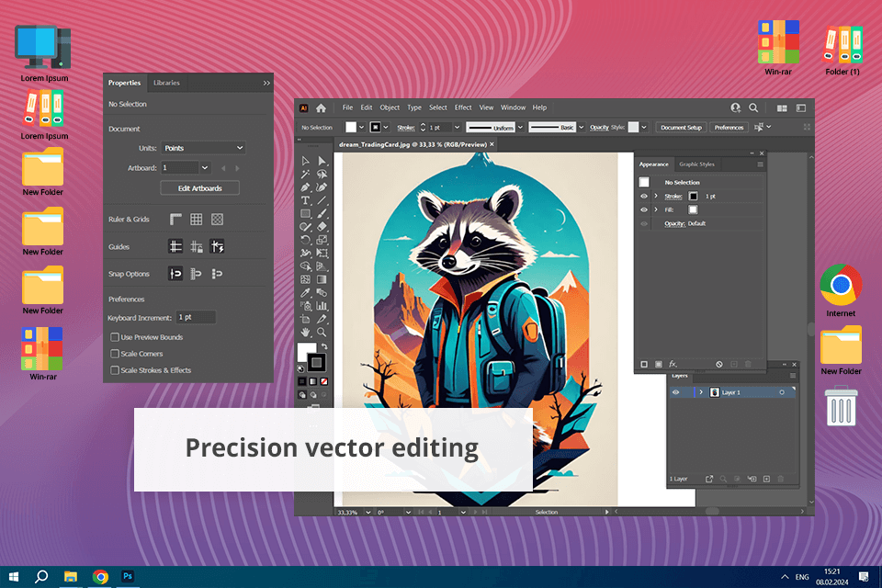Clear appearance using the no-symbol icon

(x=718, y=364)
